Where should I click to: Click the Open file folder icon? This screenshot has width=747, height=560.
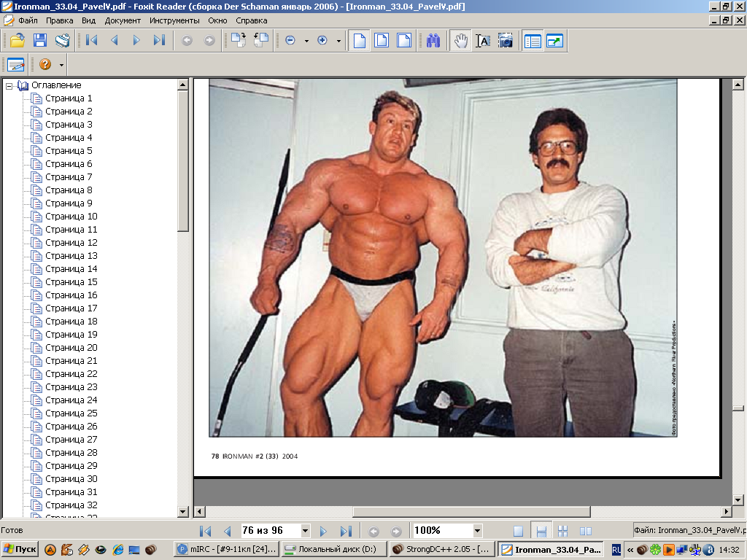[x=17, y=41]
